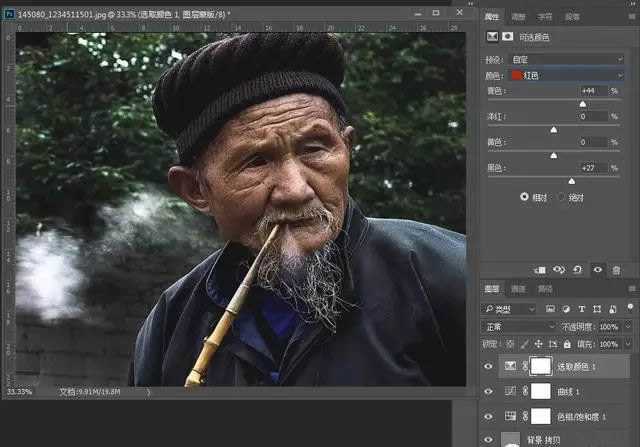Select the 绝对 radio button
The width and height of the screenshot is (640, 447).
point(563,197)
